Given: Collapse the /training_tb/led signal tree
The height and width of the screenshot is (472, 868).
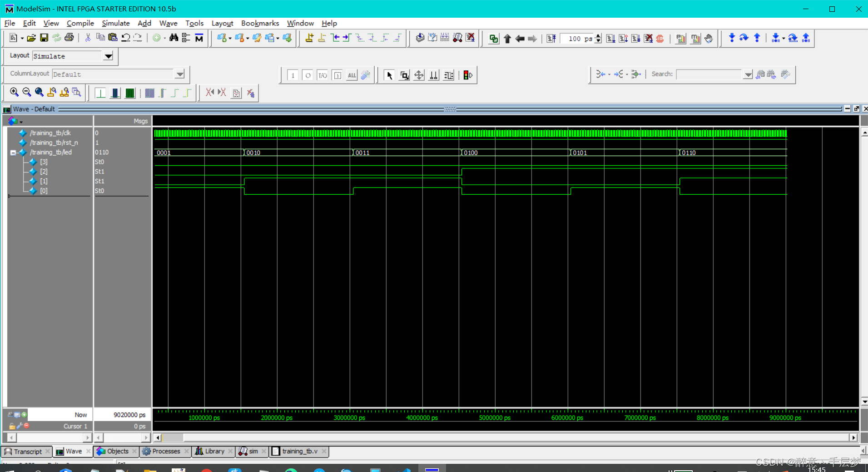Looking at the screenshot, I should tap(13, 152).
